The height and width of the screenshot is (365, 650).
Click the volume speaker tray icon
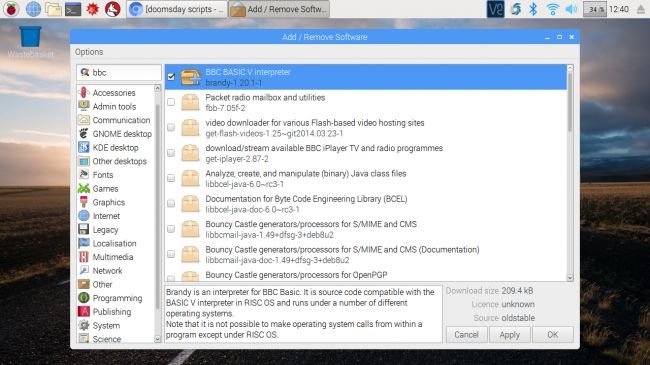571,9
